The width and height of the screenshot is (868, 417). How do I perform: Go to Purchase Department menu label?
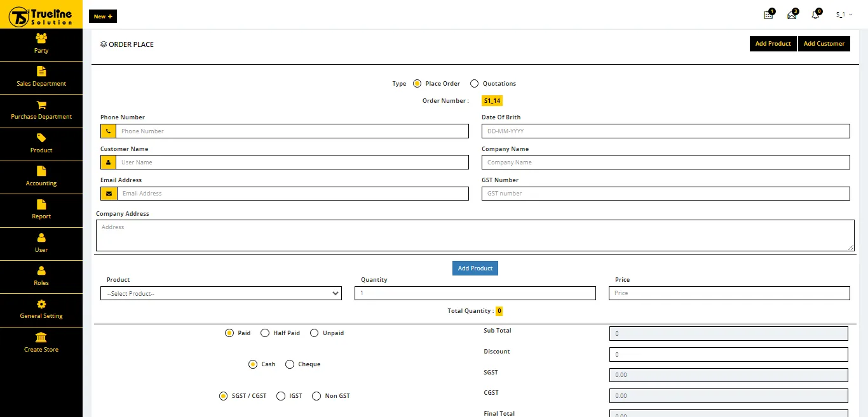41,117
